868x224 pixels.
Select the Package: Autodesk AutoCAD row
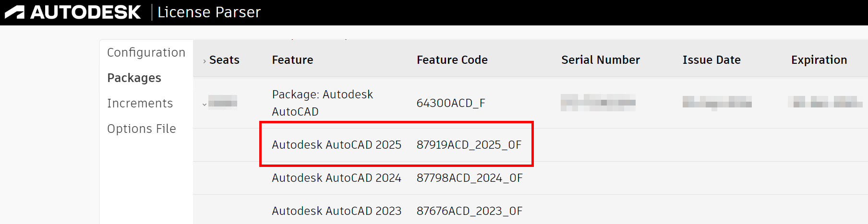(322, 103)
